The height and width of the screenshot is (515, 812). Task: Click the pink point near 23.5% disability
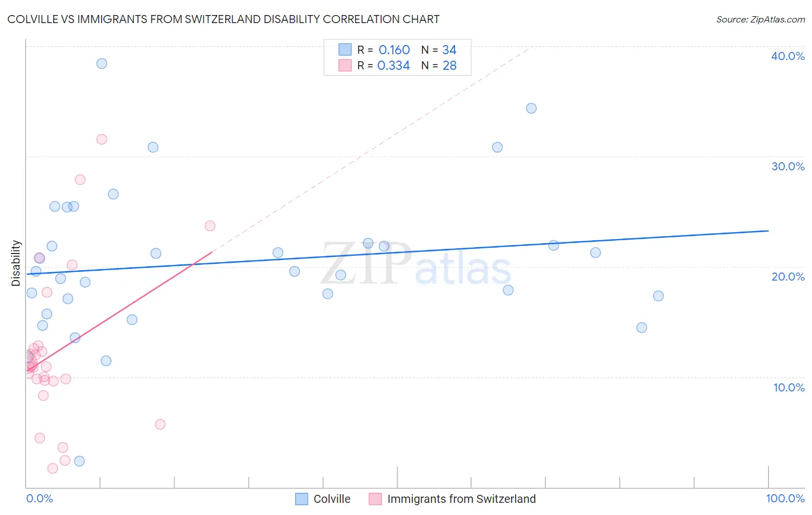click(x=210, y=226)
